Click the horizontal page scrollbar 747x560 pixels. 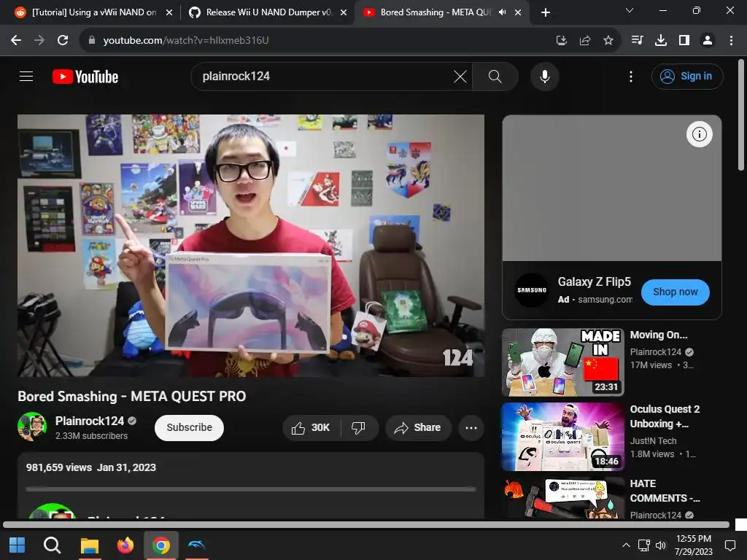366,525
